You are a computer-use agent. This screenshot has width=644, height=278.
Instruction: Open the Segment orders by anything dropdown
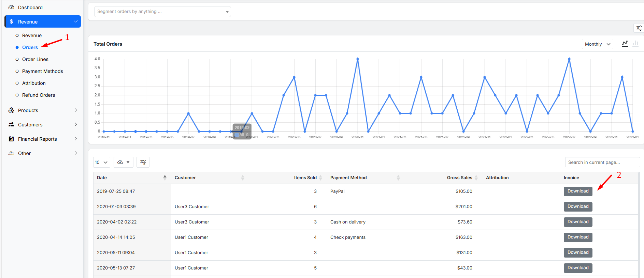coord(162,12)
